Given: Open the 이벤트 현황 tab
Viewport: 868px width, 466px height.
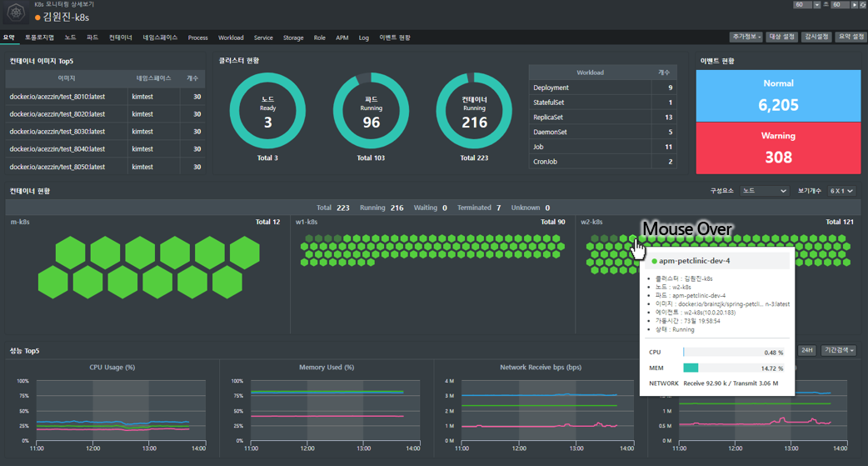Looking at the screenshot, I should coord(395,38).
